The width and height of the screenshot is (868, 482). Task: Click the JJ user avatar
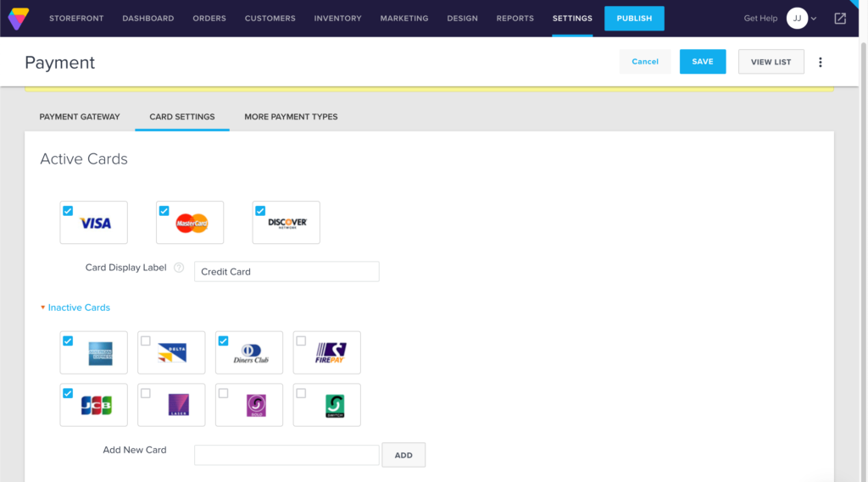797,19
